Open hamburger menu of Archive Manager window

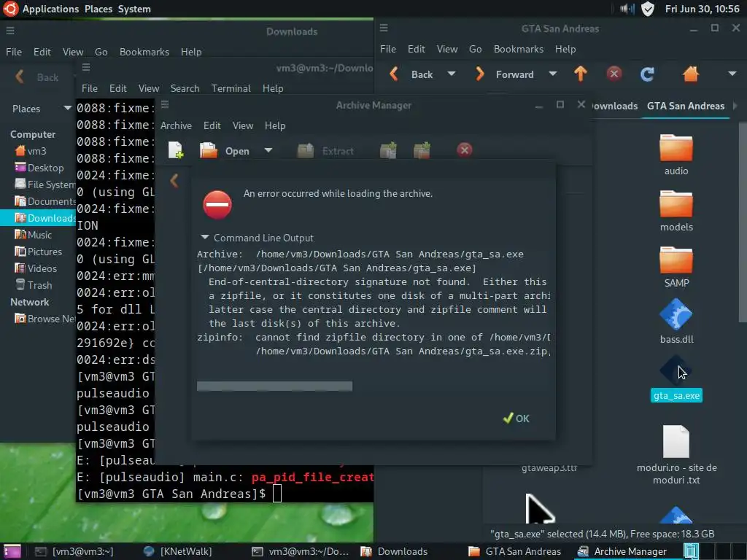[165, 105]
